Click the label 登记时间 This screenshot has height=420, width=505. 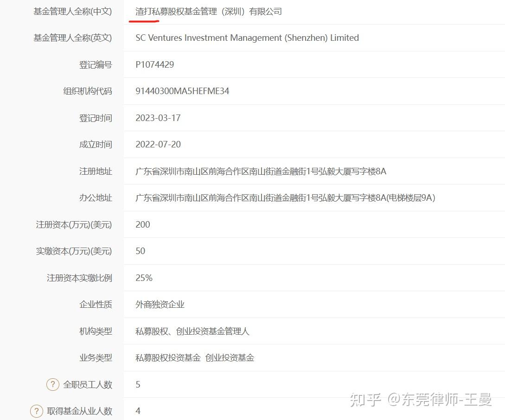[x=96, y=118]
